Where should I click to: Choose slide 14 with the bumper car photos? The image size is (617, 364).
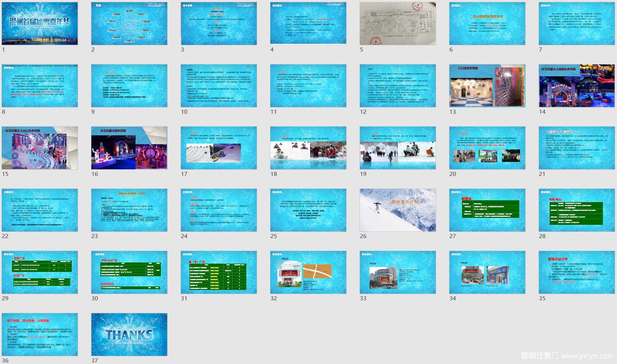577,86
